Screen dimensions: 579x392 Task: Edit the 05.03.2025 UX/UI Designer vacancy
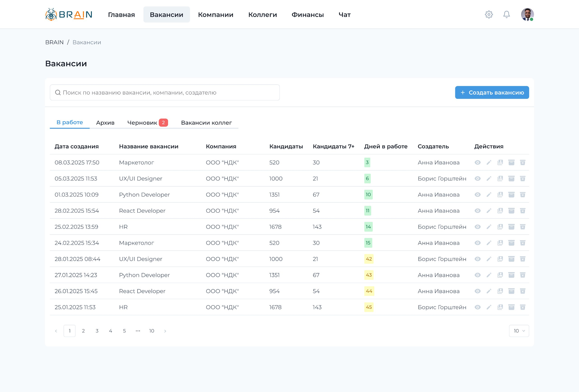489,178
